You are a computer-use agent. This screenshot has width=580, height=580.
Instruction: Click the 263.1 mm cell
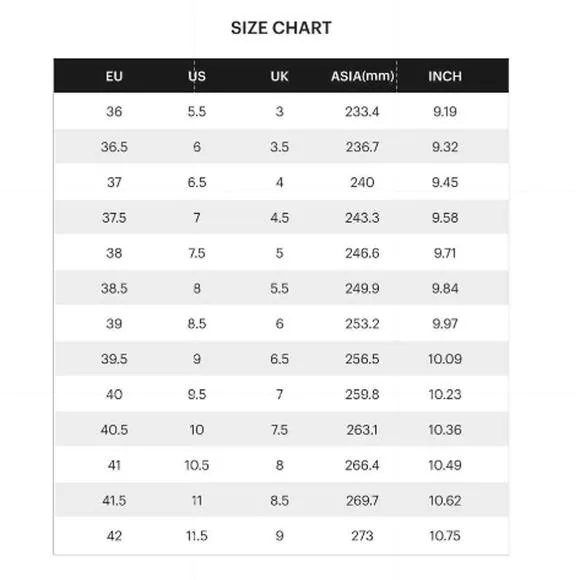click(362, 429)
